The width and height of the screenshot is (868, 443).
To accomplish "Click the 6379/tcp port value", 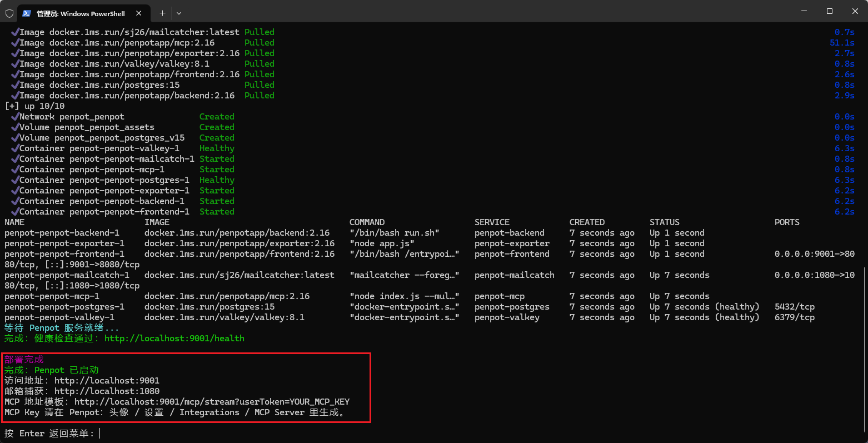I will click(x=795, y=317).
